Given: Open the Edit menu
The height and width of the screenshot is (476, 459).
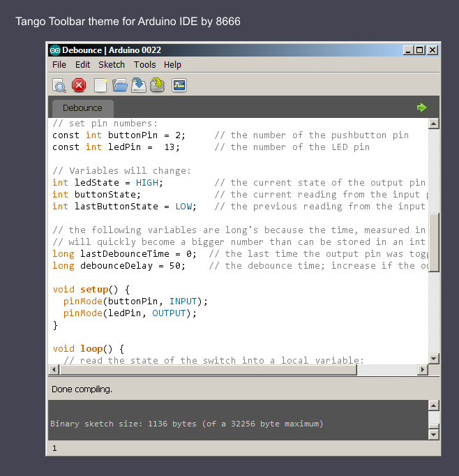Looking at the screenshot, I should pyautogui.click(x=82, y=65).
